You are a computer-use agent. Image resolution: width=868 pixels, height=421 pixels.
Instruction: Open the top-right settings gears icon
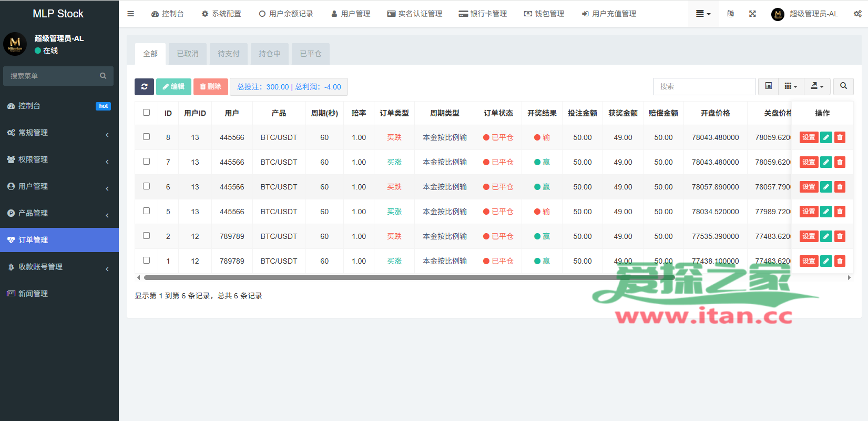[857, 14]
